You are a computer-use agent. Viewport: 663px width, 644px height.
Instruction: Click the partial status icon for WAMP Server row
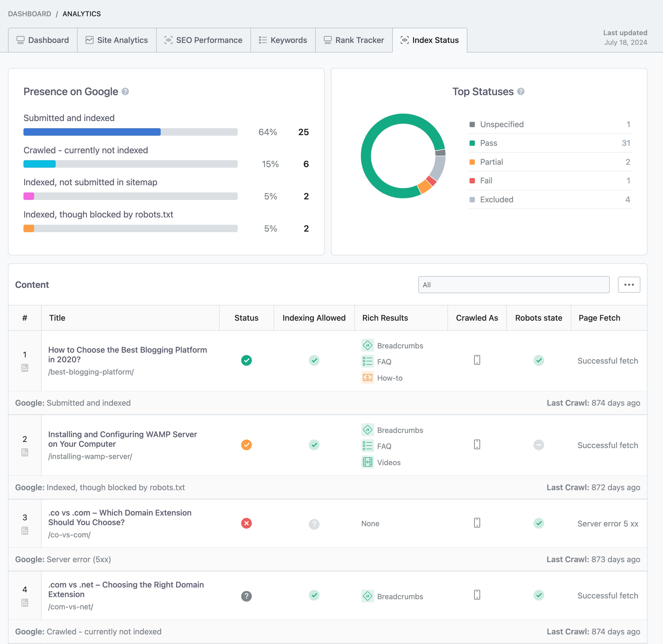click(246, 445)
